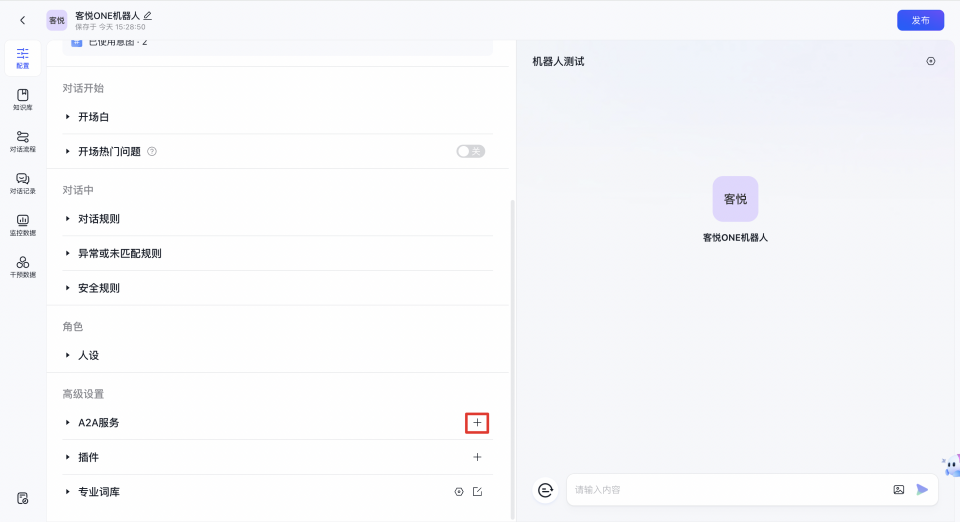Click the config panel vertical scrollbar
Viewport: 960px width, 522px height.
(512, 359)
